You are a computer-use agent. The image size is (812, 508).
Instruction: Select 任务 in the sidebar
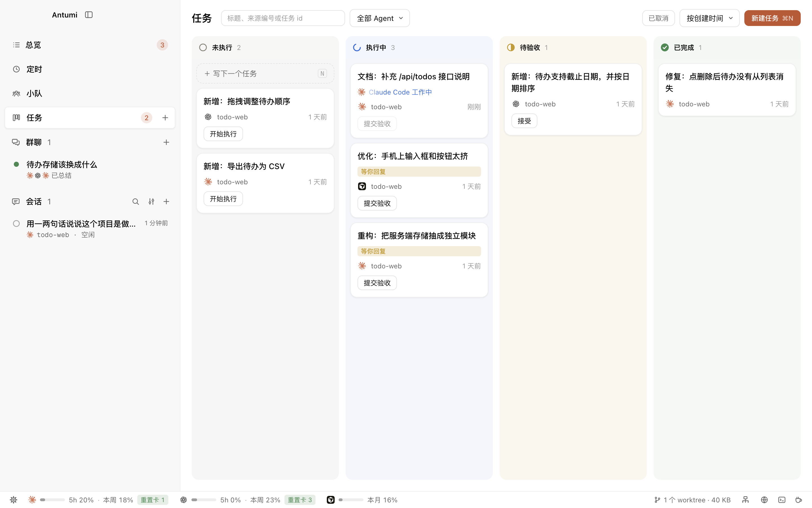point(90,118)
